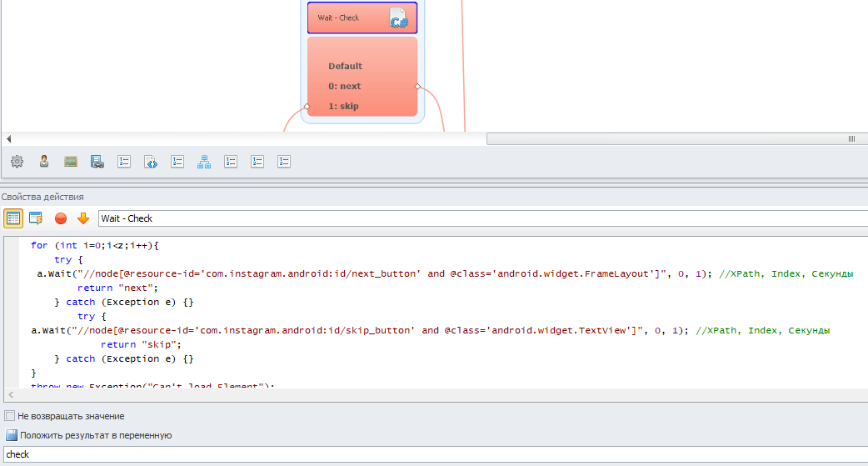Viewport: 868px width, 466px height.
Task: Click the orange down arrow icon
Action: [x=83, y=218]
